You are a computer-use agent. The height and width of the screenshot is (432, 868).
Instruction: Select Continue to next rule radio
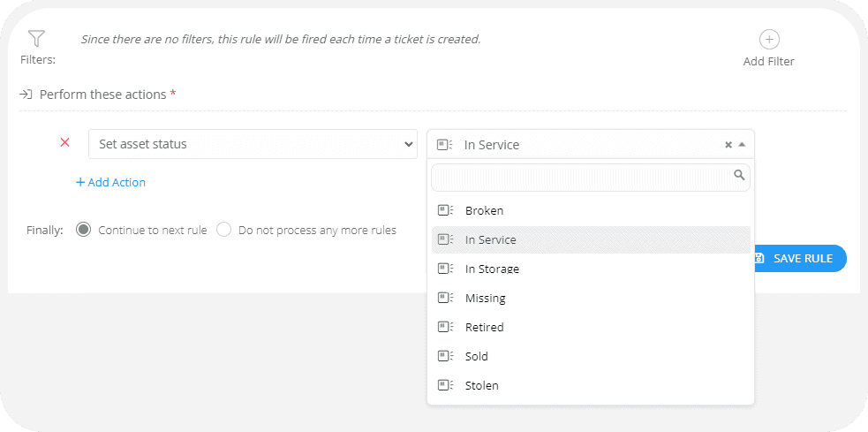[x=84, y=230]
